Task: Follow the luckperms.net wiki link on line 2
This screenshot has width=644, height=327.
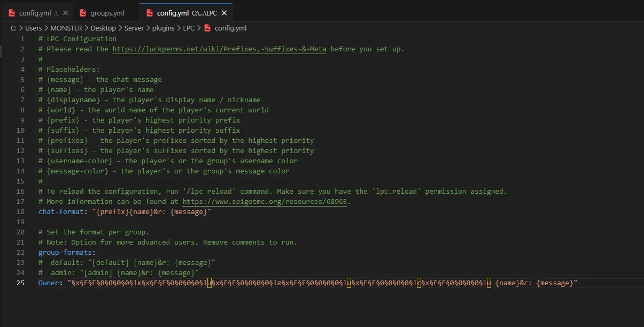Action: [x=219, y=49]
